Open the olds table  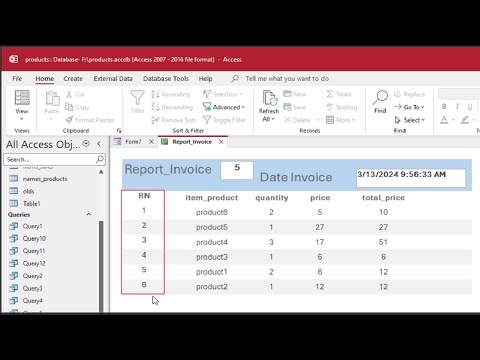[28, 191]
